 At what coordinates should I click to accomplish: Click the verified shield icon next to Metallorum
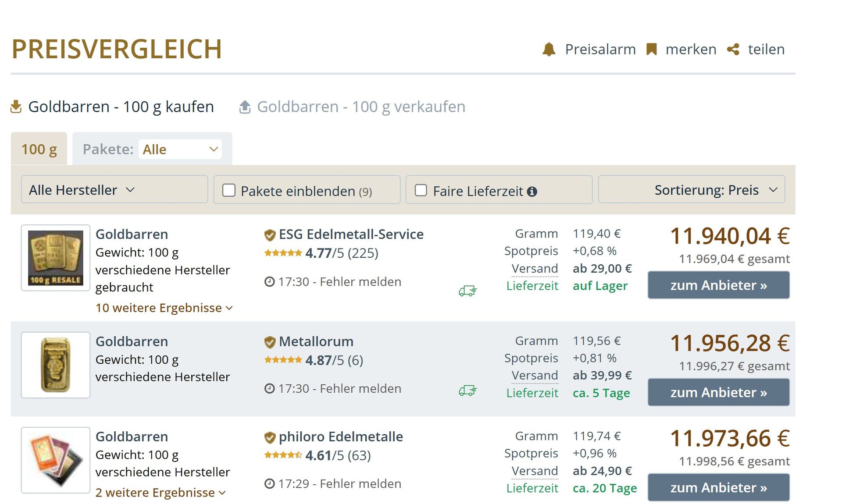coord(270,342)
